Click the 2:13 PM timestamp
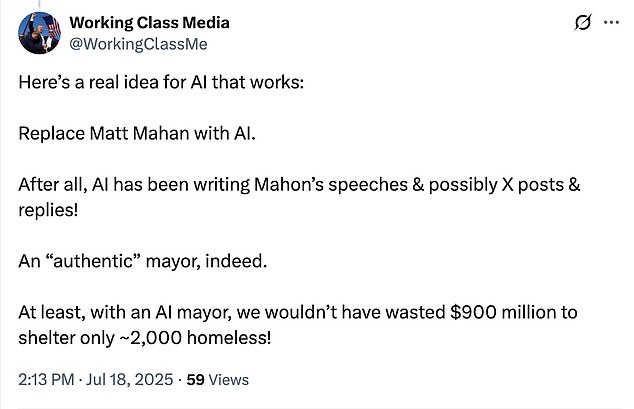This screenshot has height=409, width=634. click(46, 379)
